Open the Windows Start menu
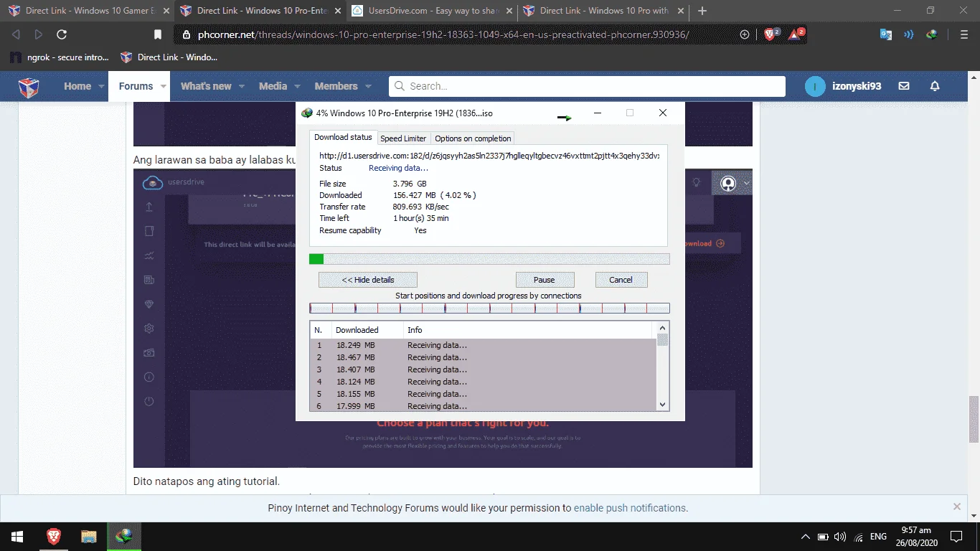This screenshot has width=980, height=551. pos(17,536)
